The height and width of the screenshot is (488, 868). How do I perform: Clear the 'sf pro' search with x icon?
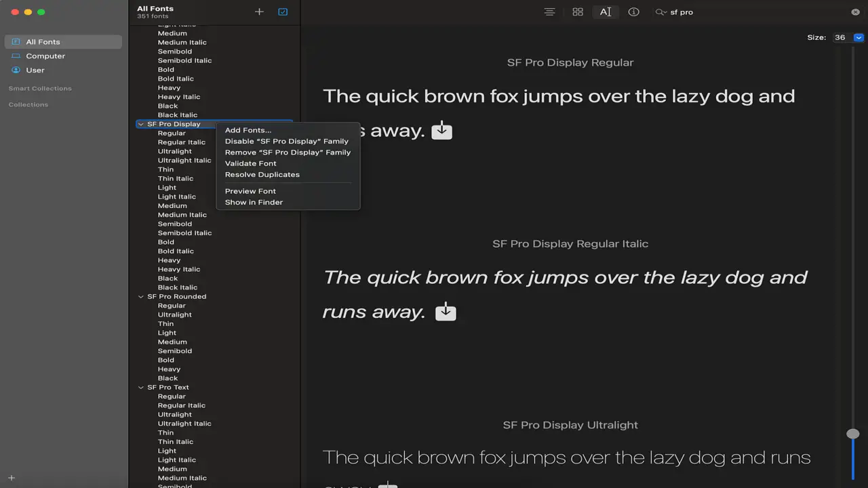click(856, 12)
